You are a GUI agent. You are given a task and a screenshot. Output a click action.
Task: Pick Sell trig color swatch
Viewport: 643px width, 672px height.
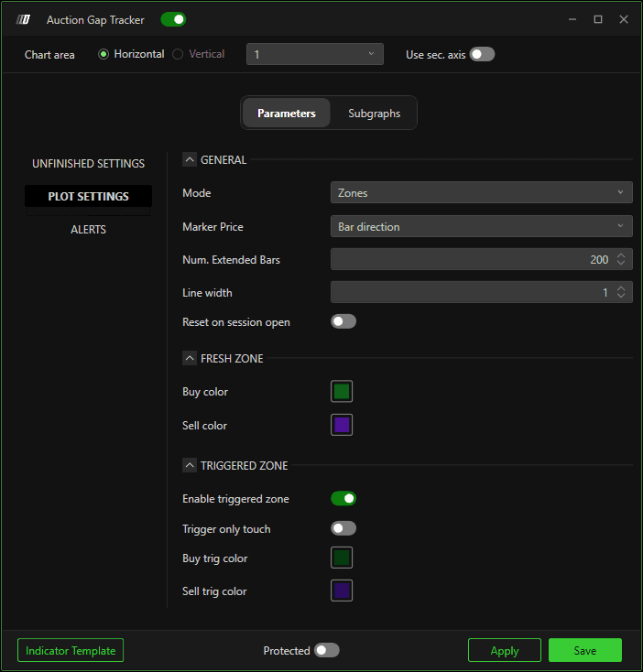click(x=342, y=591)
